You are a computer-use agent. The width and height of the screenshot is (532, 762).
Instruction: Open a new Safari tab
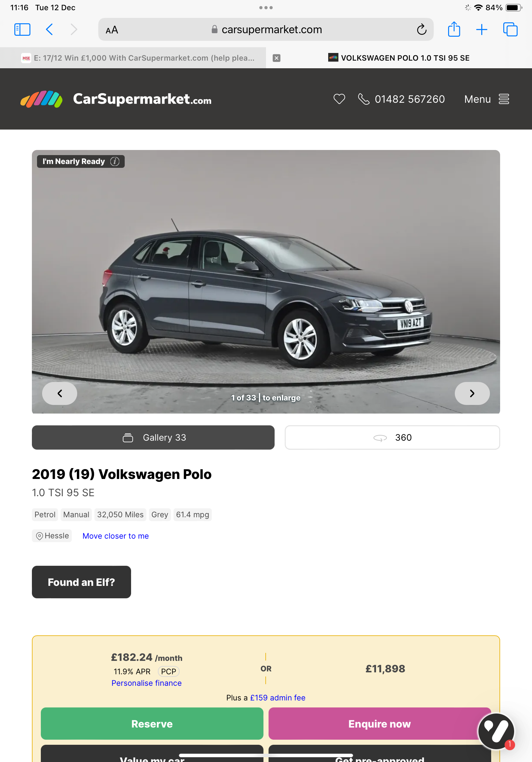coord(482,30)
